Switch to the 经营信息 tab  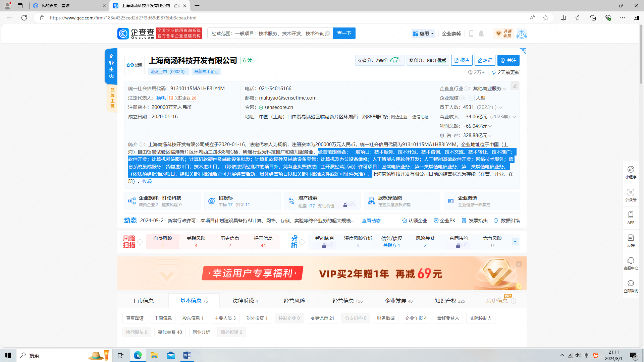(x=347, y=301)
